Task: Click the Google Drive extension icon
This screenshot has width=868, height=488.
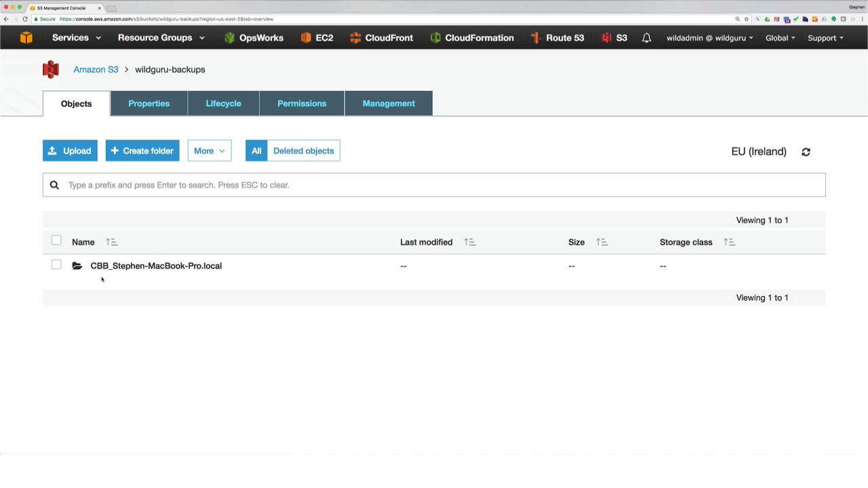Action: click(767, 19)
